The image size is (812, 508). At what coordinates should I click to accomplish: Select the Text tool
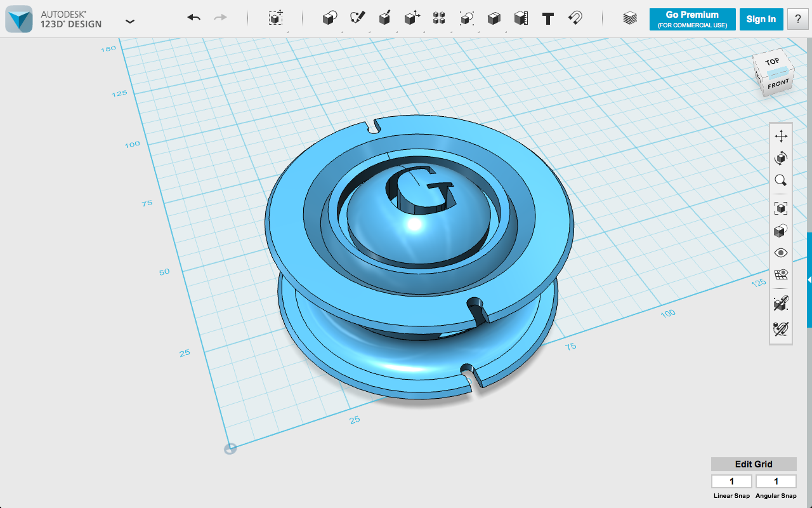[548, 18]
